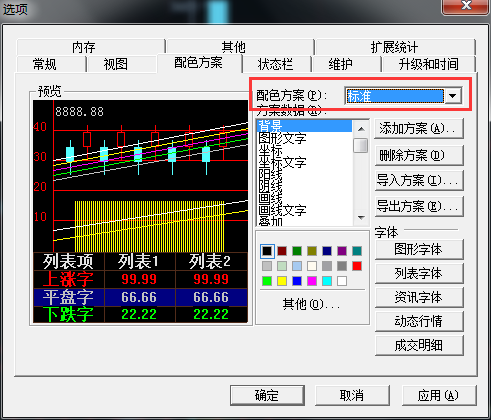Pick the light gray swatch in second row
This screenshot has height=420, width=491.
(267, 266)
